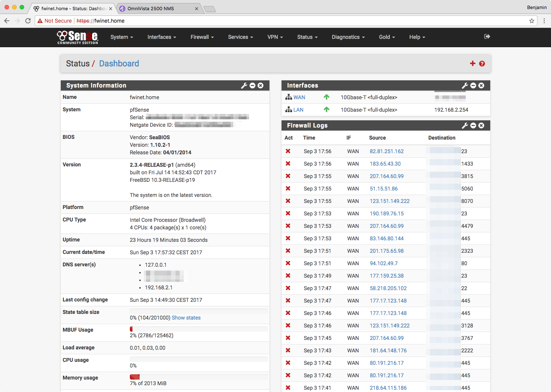The width and height of the screenshot is (551, 392).
Task: Expand the System dropdown menu
Action: (x=122, y=37)
